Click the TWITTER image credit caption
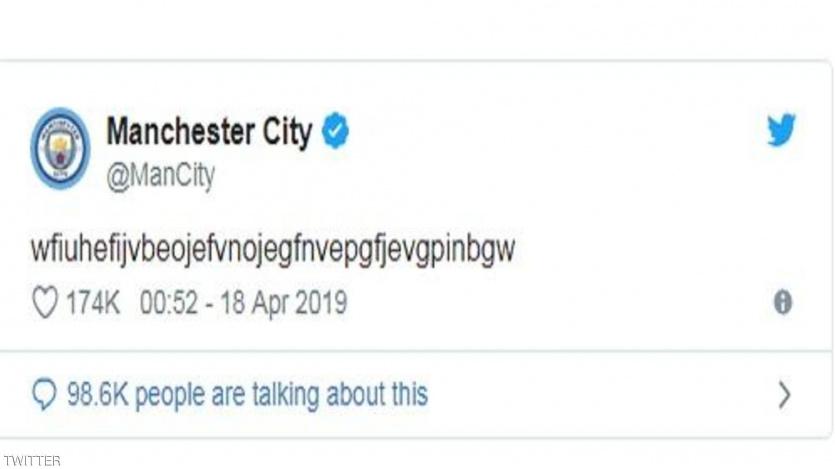 click(x=31, y=460)
